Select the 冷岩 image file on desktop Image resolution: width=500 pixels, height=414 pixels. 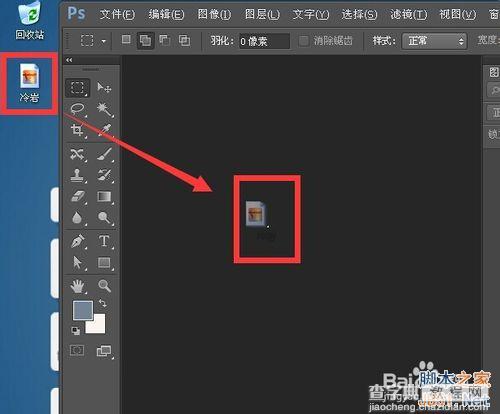tap(29, 83)
